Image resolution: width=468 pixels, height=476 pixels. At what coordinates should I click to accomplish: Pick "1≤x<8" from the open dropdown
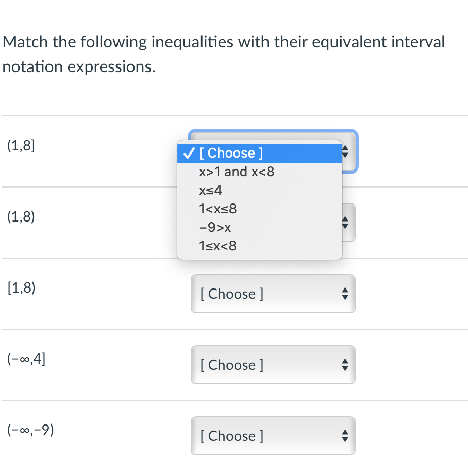[x=217, y=246]
